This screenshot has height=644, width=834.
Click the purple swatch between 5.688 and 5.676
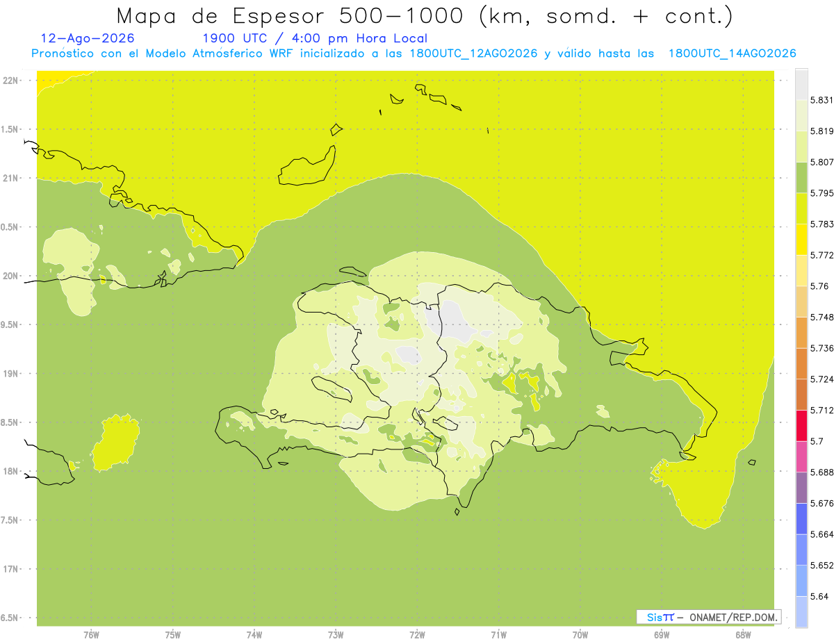[801, 488]
